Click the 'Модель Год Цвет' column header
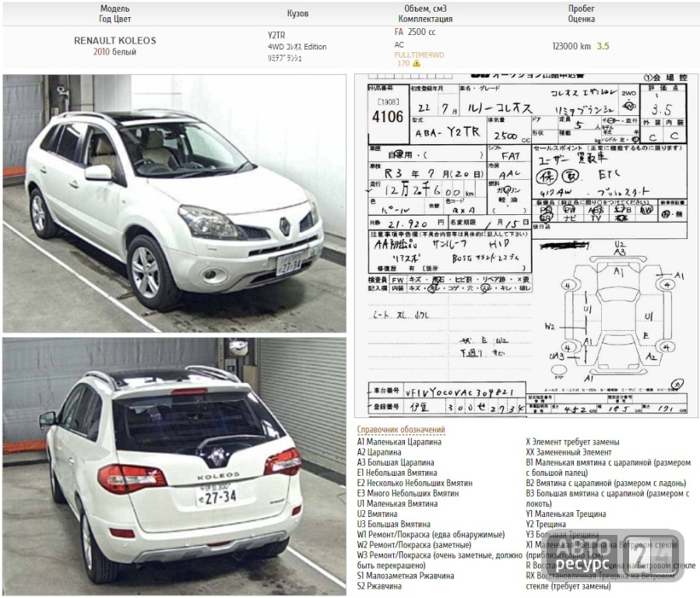700x598 pixels. 114,14
